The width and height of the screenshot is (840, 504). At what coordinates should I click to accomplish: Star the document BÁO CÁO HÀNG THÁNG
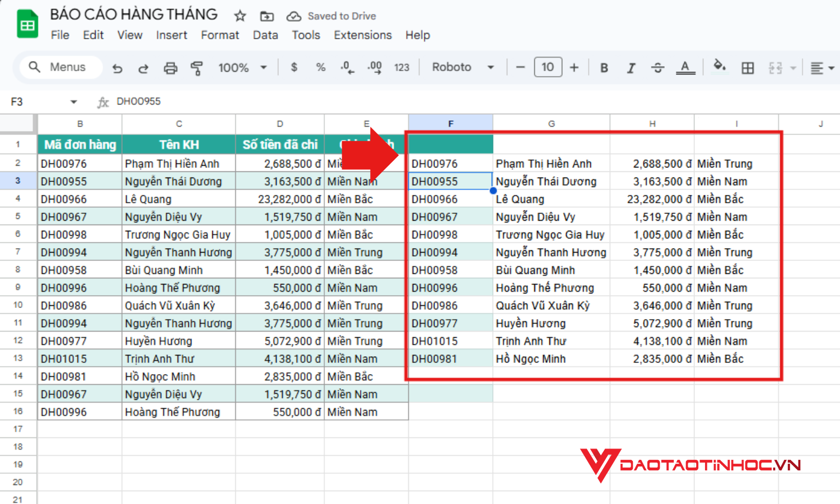click(240, 16)
